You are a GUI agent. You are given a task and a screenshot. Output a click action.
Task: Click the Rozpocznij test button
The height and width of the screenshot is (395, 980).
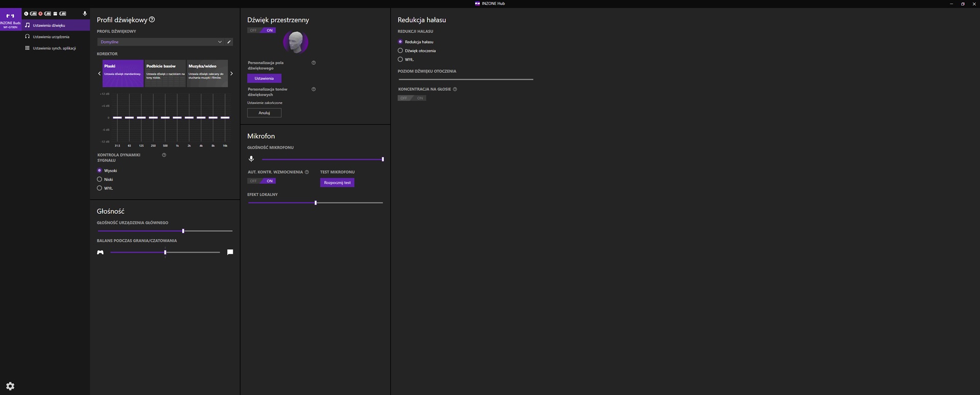pyautogui.click(x=337, y=183)
